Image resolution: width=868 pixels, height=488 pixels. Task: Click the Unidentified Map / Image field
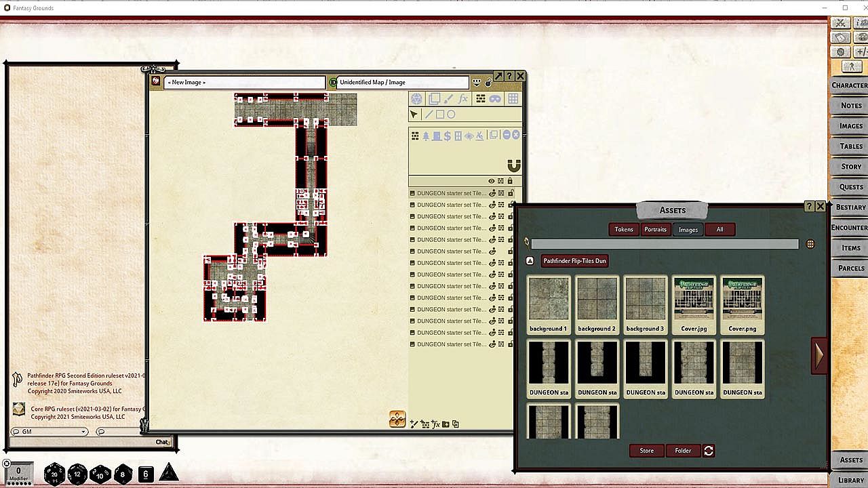click(403, 82)
